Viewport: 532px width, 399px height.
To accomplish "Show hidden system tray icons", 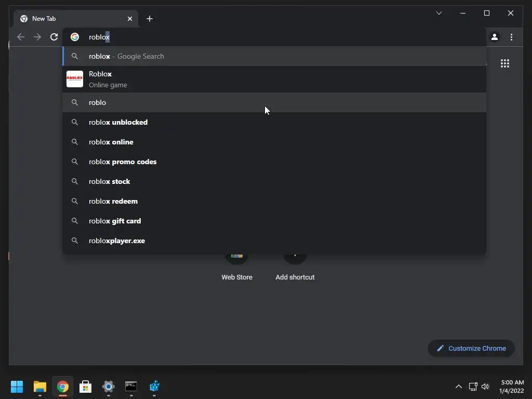I will [x=458, y=387].
